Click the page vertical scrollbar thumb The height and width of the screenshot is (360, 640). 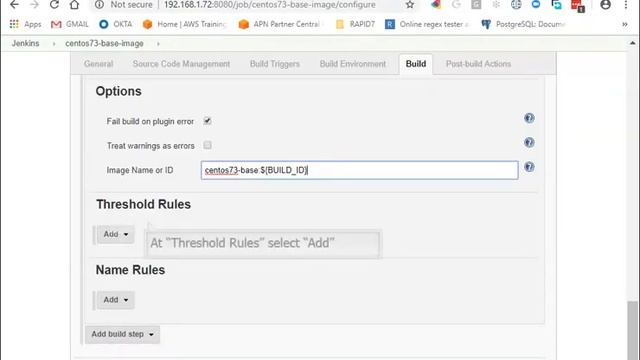(x=633, y=330)
